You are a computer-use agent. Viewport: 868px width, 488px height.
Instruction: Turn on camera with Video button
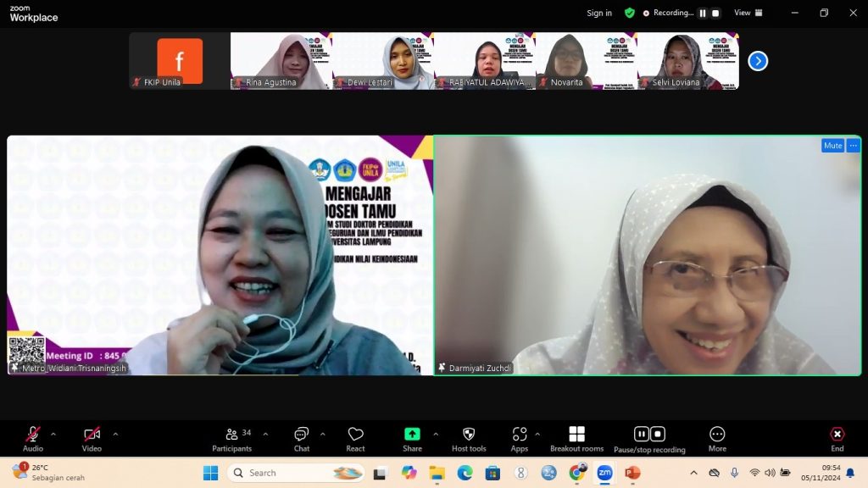[92, 439]
